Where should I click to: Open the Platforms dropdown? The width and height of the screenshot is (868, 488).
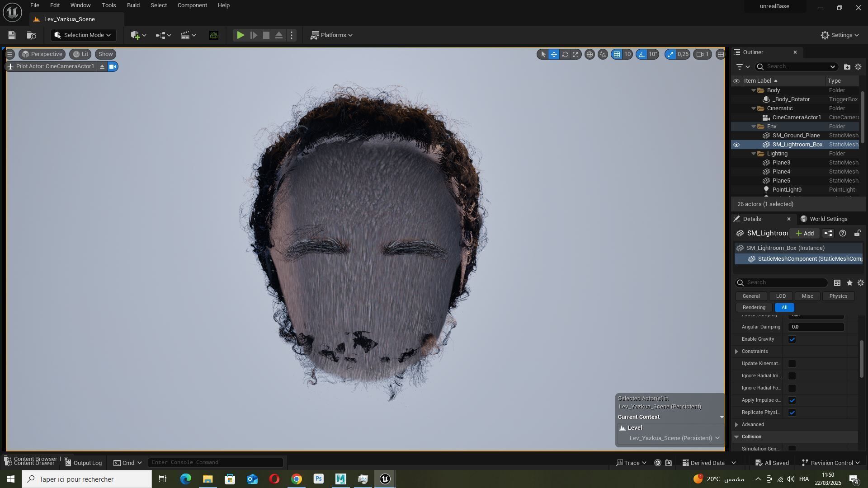coord(331,35)
